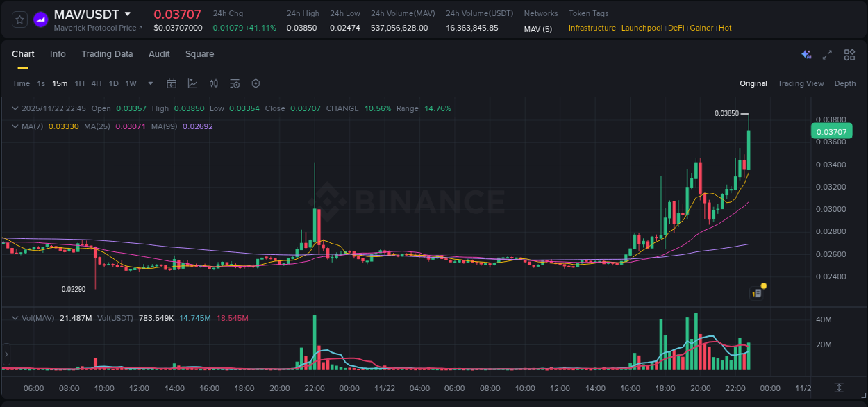Open the Square tab
Screen dimensions: 868x407
click(199, 54)
